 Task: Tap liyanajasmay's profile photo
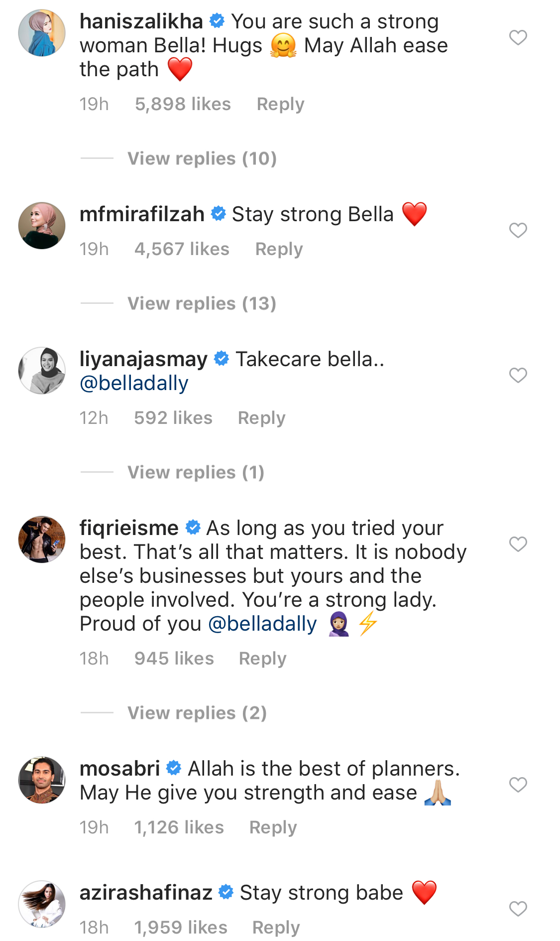[x=42, y=371]
